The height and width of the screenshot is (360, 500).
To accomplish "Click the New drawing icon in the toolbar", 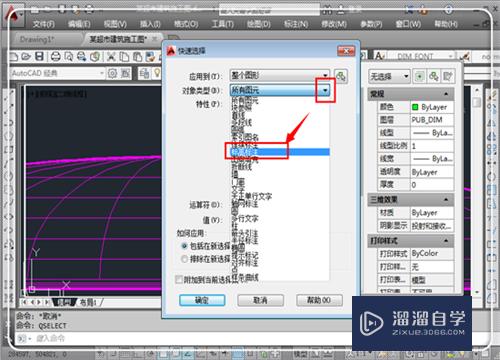I will [14, 57].
